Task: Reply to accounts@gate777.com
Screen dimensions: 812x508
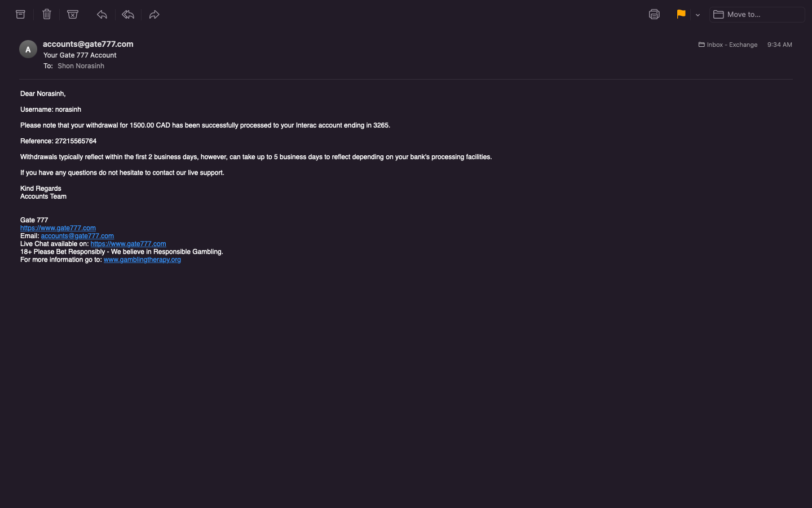Action: 102,15
